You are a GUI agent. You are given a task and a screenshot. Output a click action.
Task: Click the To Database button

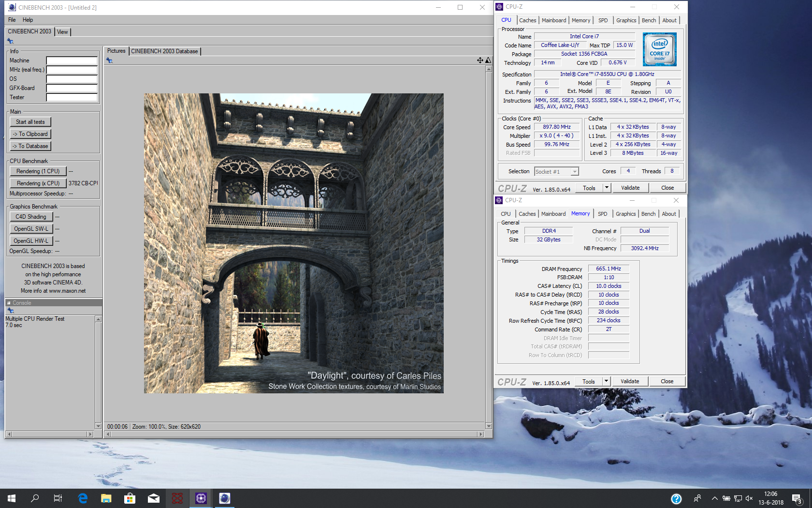pyautogui.click(x=30, y=146)
